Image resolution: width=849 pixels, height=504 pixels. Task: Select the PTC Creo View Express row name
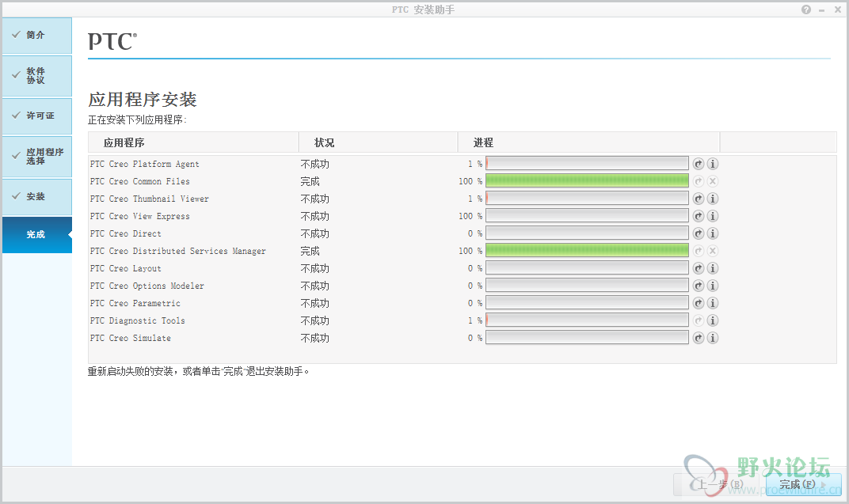tap(139, 216)
